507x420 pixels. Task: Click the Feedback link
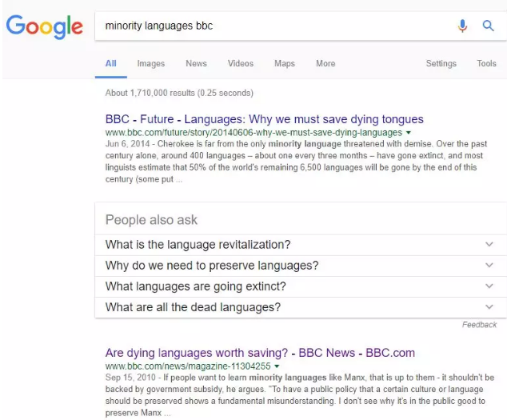point(479,325)
